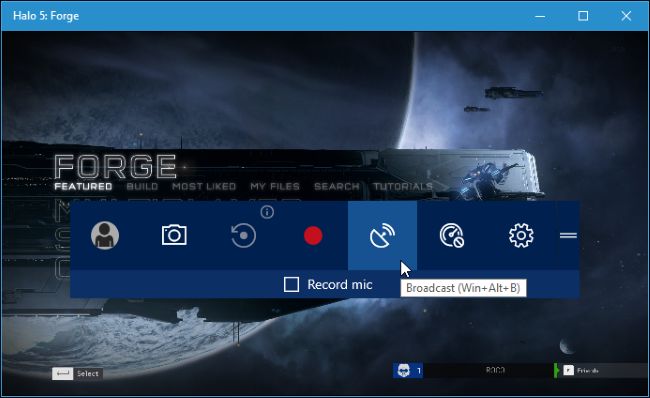Open the Search tab in Forge
This screenshot has height=398, width=650.
click(337, 187)
